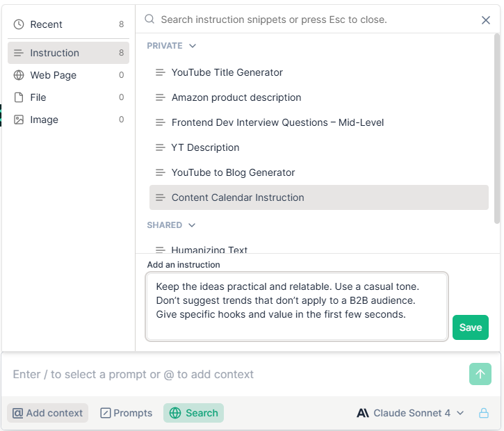Click the magnifier search icon at top

click(149, 19)
